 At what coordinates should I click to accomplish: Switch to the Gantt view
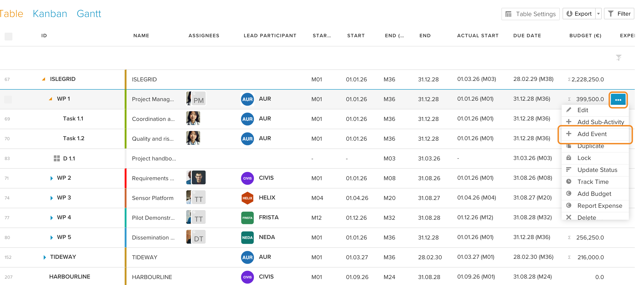pyautogui.click(x=89, y=14)
